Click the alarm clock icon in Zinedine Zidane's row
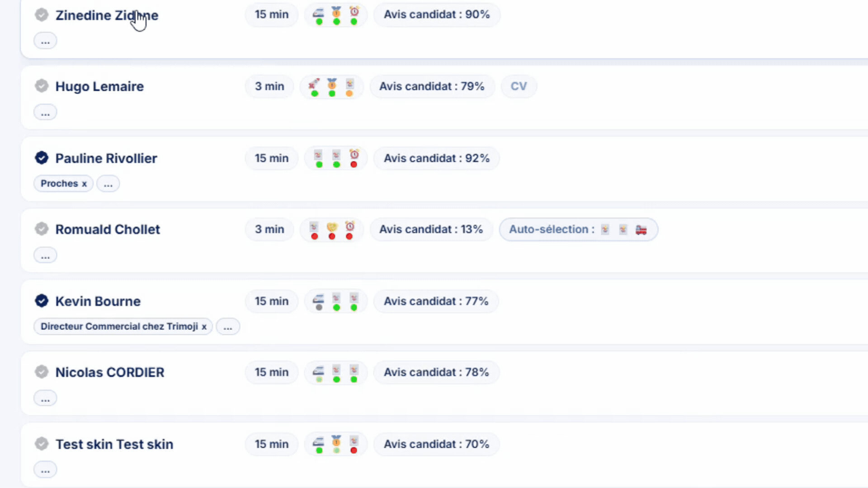Image resolution: width=868 pixels, height=488 pixels. [354, 11]
